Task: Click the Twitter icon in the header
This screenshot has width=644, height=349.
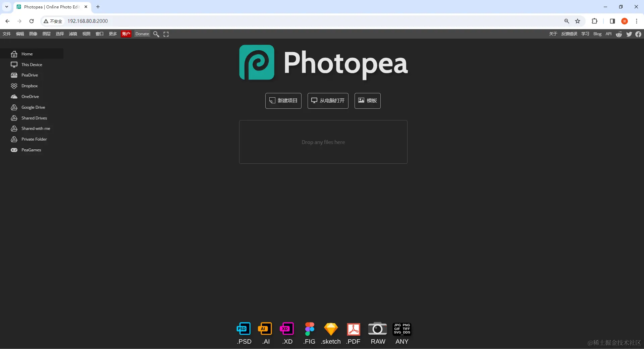Action: click(x=629, y=34)
